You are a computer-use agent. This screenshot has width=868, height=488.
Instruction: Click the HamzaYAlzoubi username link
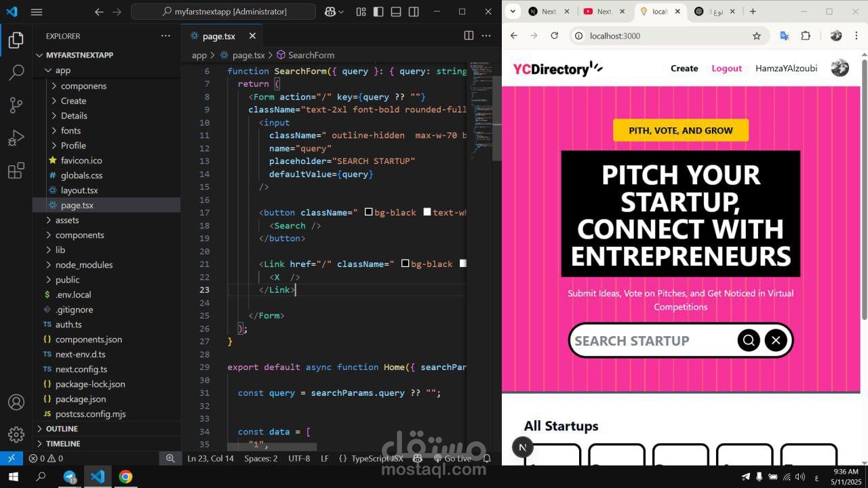pyautogui.click(x=786, y=68)
